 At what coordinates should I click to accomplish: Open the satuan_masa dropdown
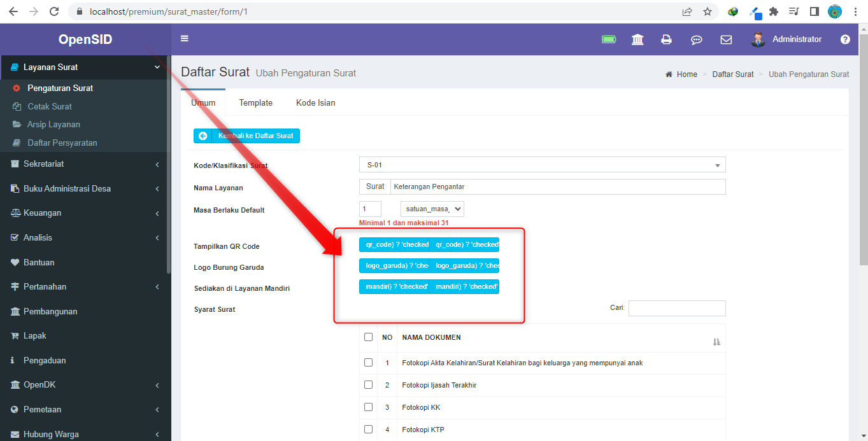tap(432, 208)
